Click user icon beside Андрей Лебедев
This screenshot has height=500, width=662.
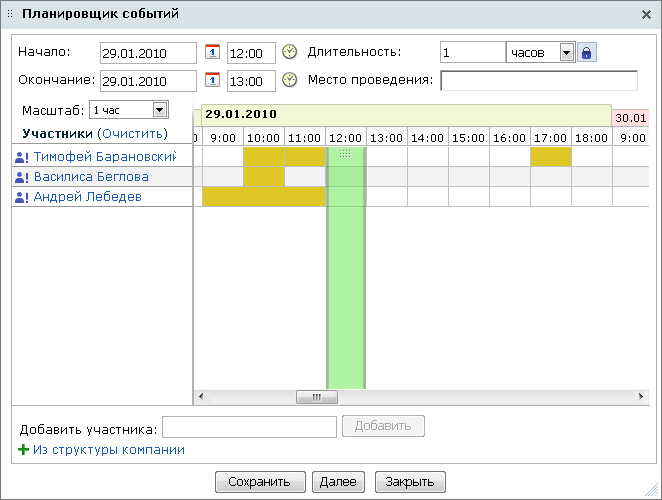(x=21, y=197)
